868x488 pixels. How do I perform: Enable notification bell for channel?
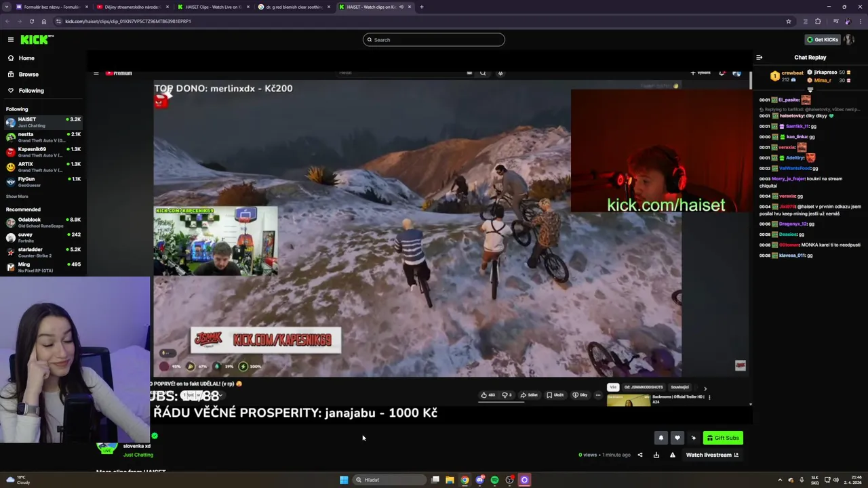click(660, 438)
